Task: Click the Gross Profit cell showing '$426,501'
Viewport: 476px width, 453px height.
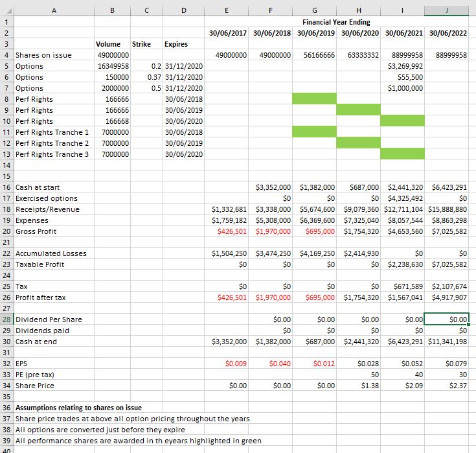Action: tap(227, 231)
